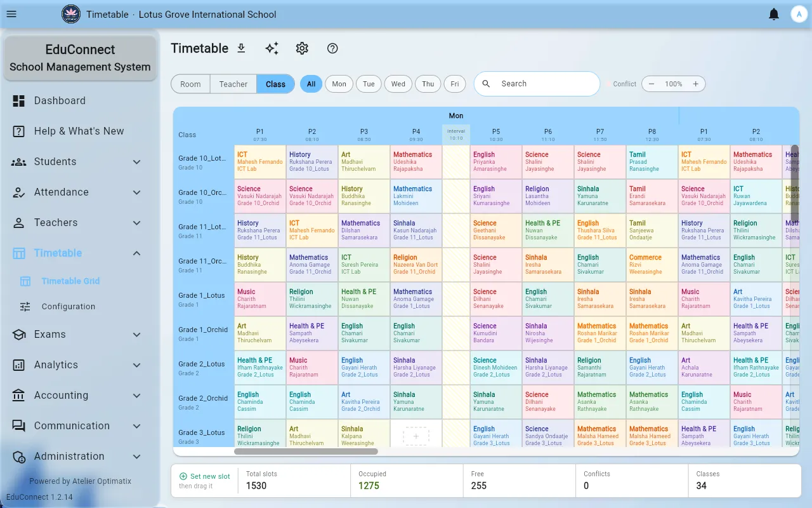Image resolution: width=812 pixels, height=508 pixels.
Task: Download the timetable using the export icon
Action: pos(241,48)
